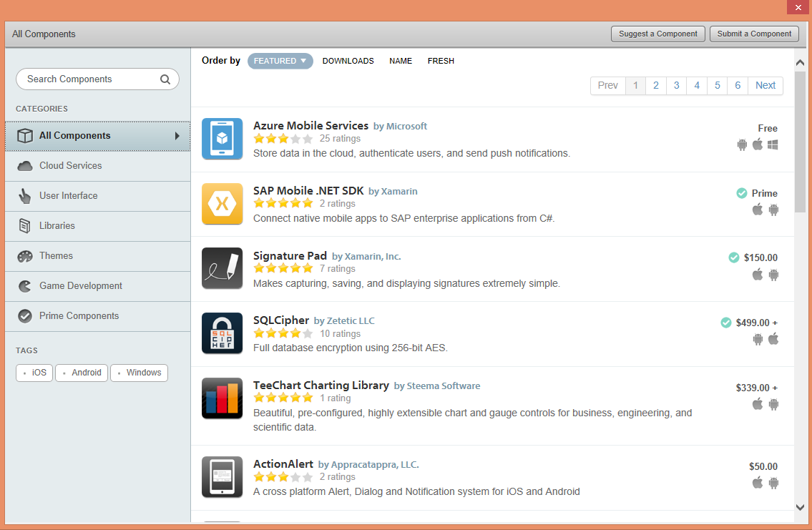This screenshot has height=530, width=812.
Task: Click the Prime Components checkmark icon
Action: 25,315
